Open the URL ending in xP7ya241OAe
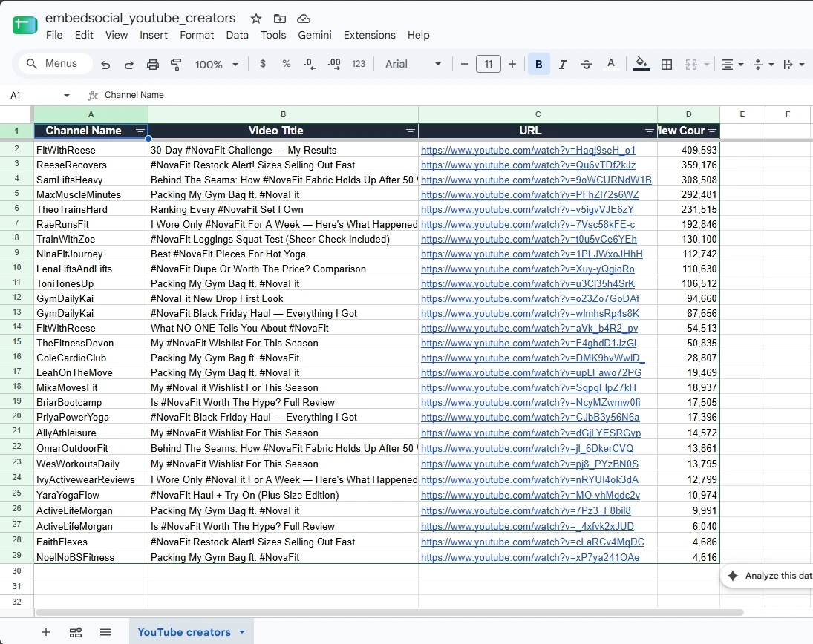The width and height of the screenshot is (813, 644). 530,557
